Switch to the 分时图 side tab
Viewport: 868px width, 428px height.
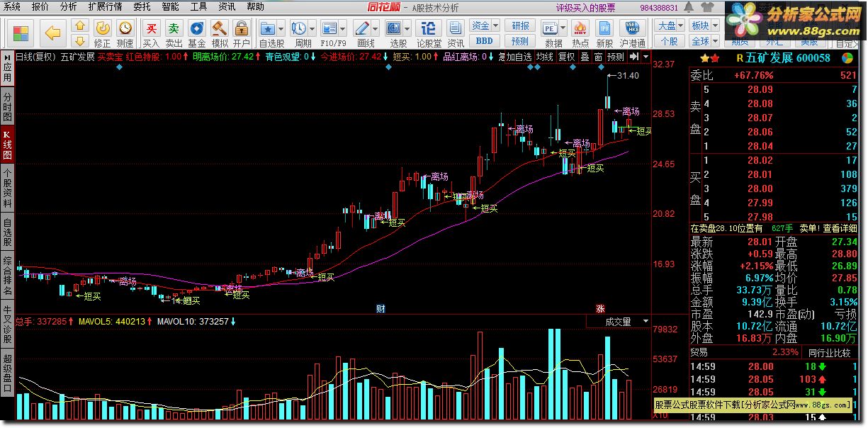pyautogui.click(x=7, y=106)
